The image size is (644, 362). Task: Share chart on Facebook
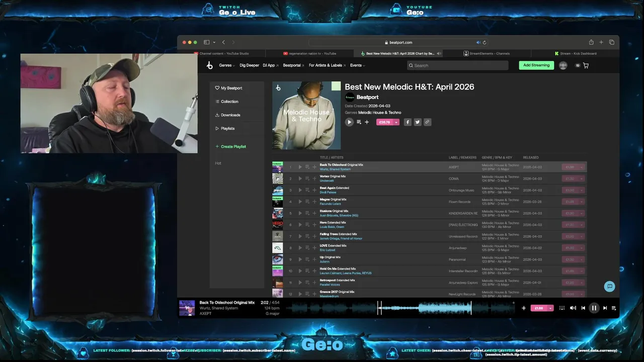click(x=408, y=122)
